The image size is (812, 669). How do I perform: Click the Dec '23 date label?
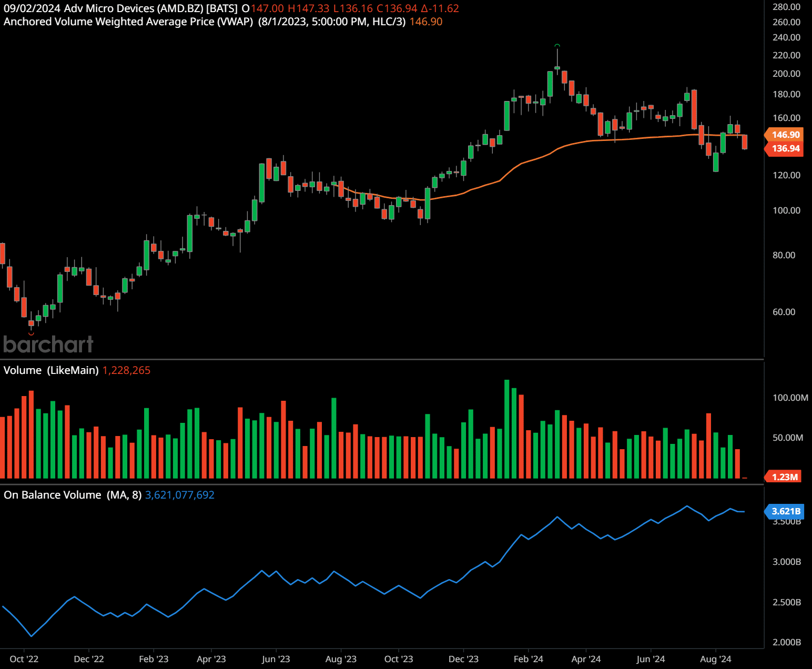pyautogui.click(x=463, y=659)
